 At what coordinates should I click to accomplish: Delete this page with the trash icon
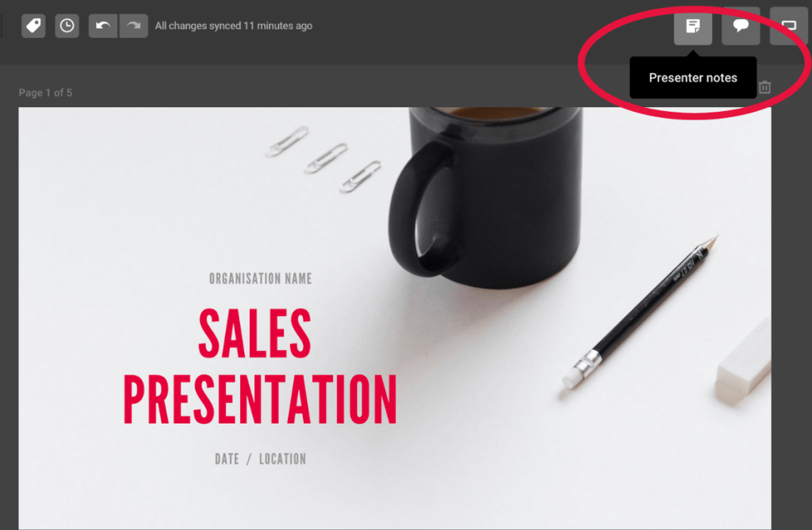point(765,87)
